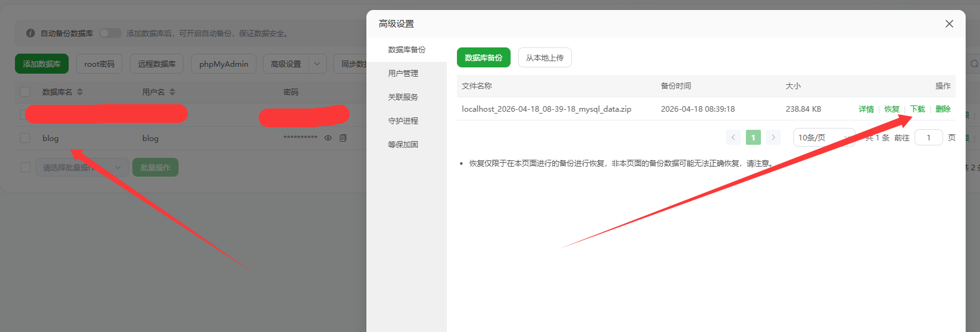
Task: Switch to the 用户管理 tab
Action: coord(403,74)
